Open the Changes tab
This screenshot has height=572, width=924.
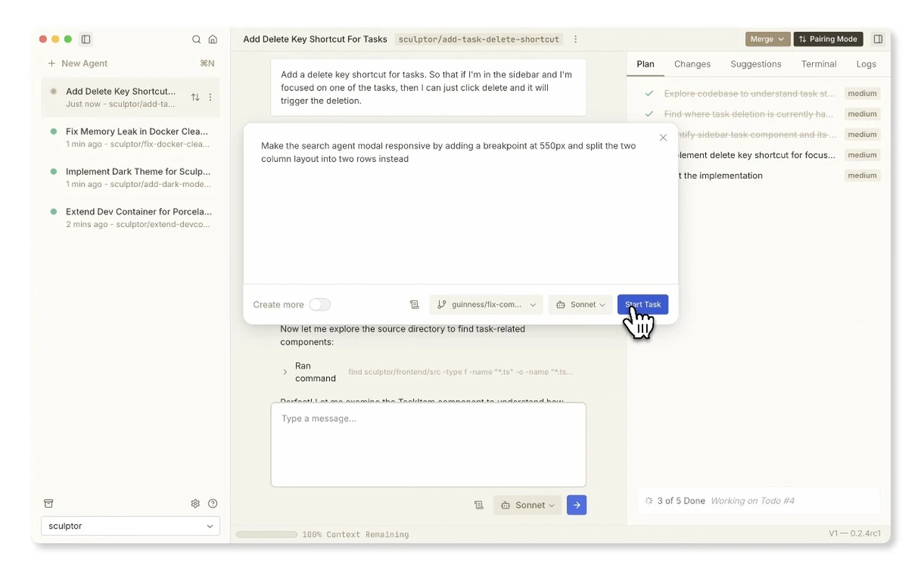[692, 64]
